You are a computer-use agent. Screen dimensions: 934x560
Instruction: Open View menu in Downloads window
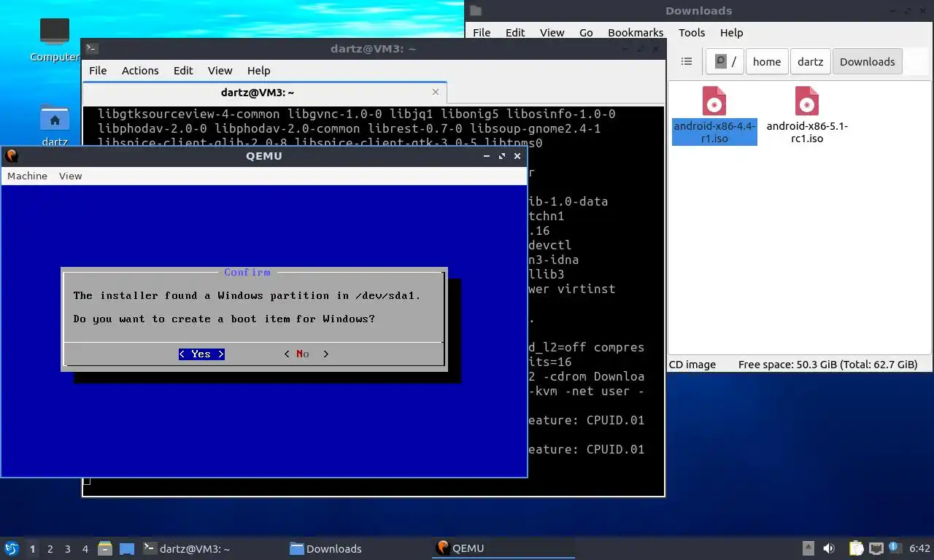552,33
